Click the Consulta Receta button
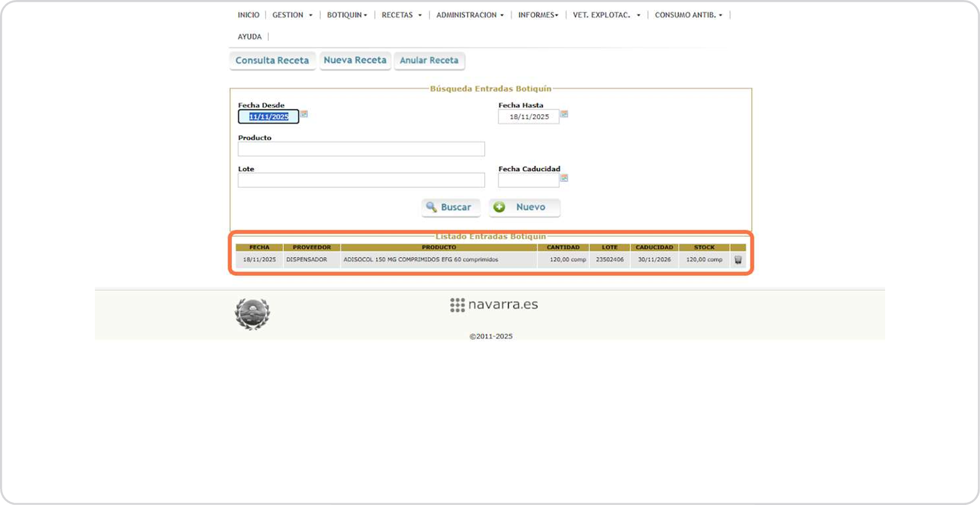This screenshot has width=980, height=505. [272, 60]
